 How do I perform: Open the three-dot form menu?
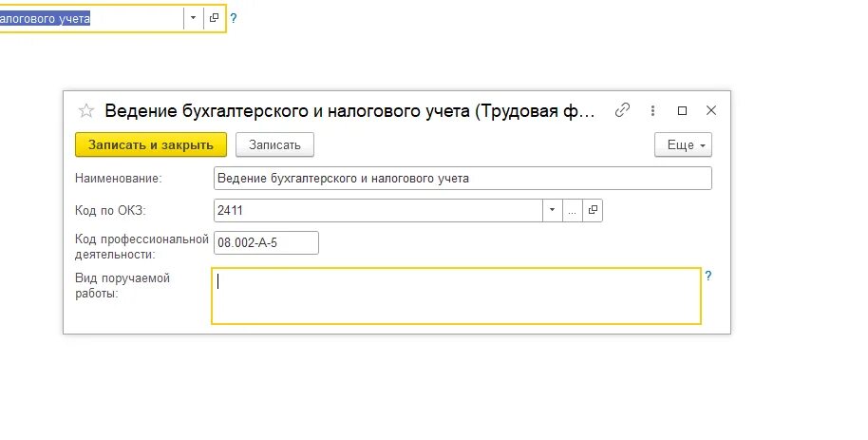(652, 111)
